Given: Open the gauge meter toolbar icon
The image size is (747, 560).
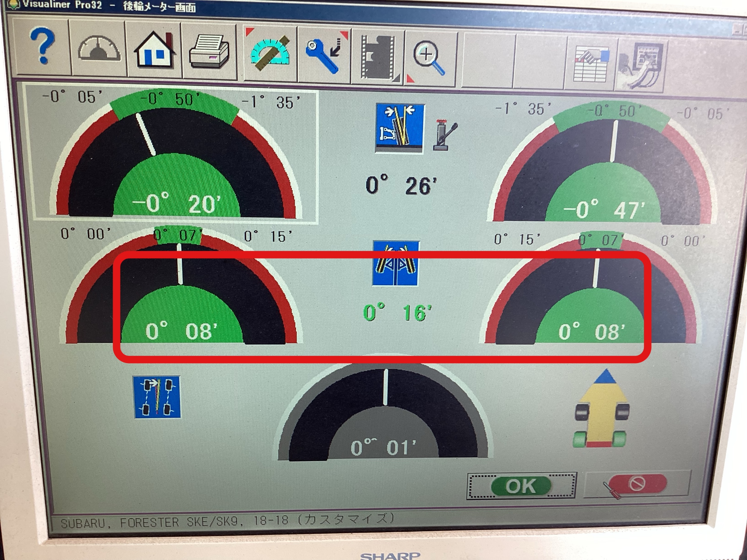Looking at the screenshot, I should pos(98,49).
